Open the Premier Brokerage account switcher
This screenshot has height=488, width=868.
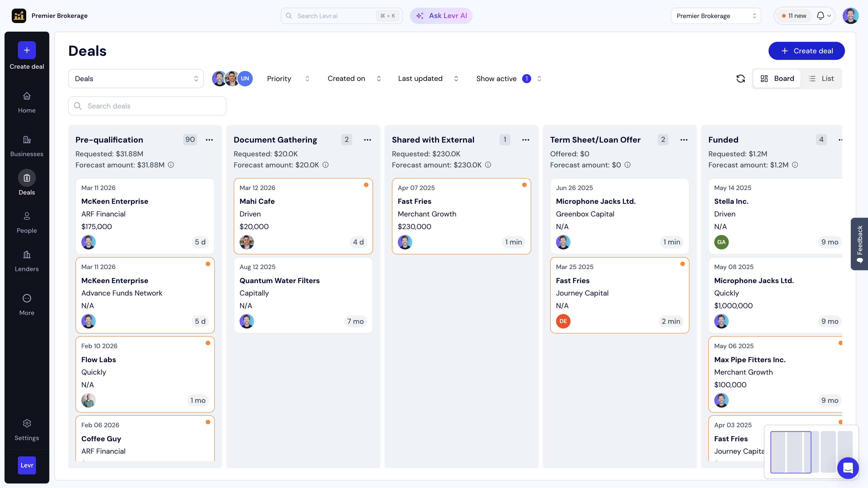pyautogui.click(x=716, y=16)
